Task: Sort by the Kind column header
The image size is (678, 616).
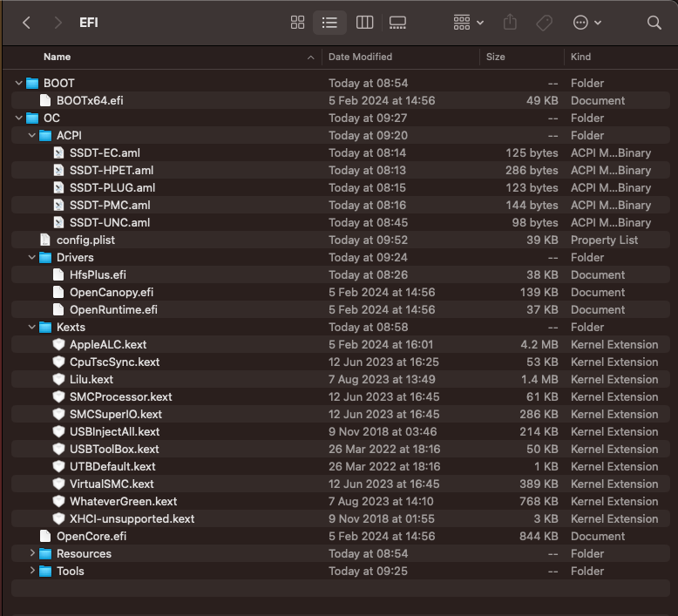Action: click(580, 57)
